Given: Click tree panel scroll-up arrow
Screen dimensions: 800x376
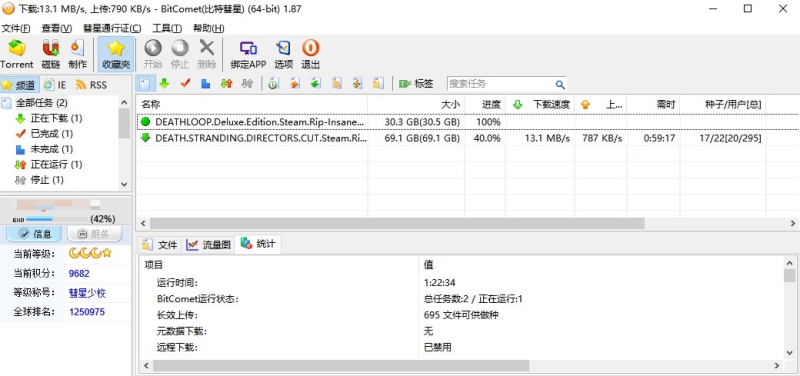Looking at the screenshot, I should (124, 102).
